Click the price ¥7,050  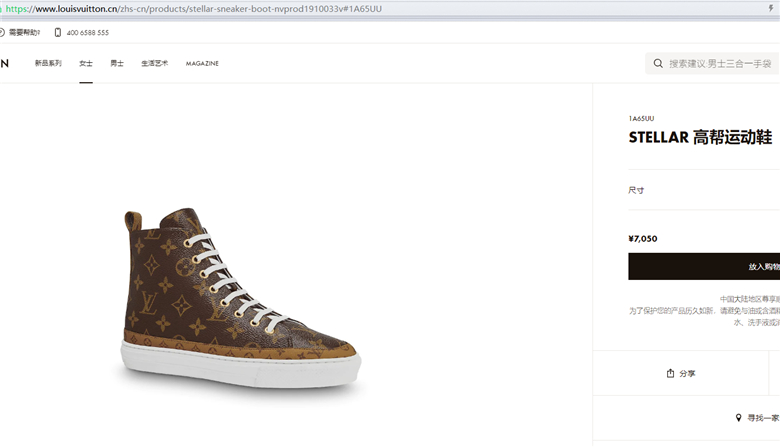click(x=643, y=239)
